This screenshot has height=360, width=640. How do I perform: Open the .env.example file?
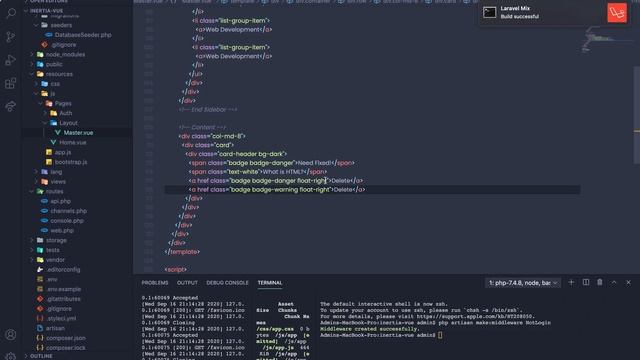click(x=63, y=289)
